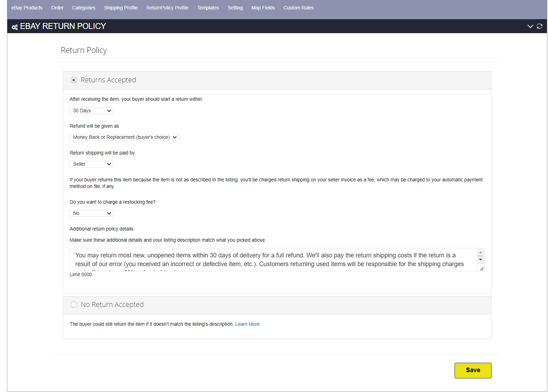
Task: Open the Templates menu
Action: tap(208, 8)
